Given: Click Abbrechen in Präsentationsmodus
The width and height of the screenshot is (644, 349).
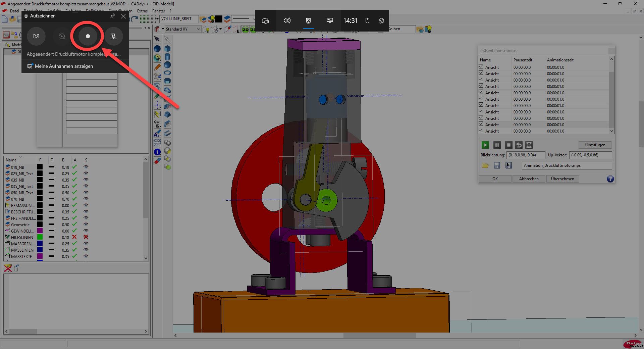Looking at the screenshot, I should (529, 179).
